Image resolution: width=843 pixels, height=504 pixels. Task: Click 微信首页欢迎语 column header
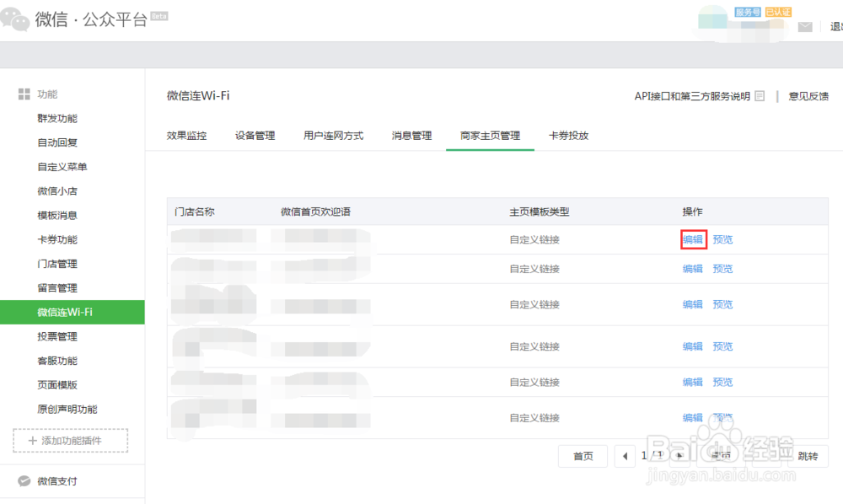tap(315, 212)
